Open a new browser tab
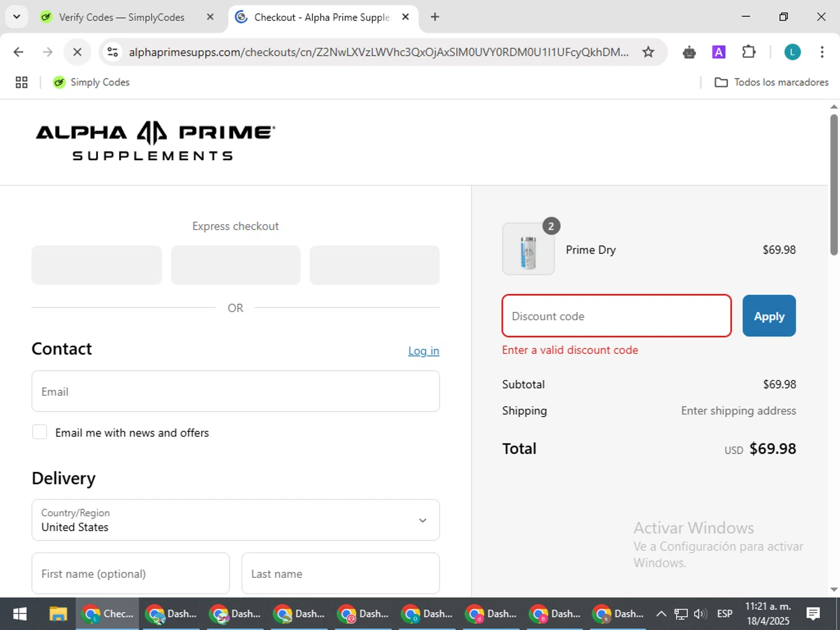Image resolution: width=840 pixels, height=630 pixels. [x=435, y=17]
